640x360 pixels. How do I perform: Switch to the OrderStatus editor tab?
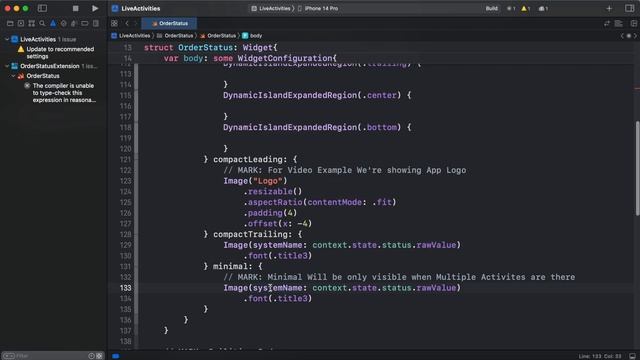click(x=169, y=23)
